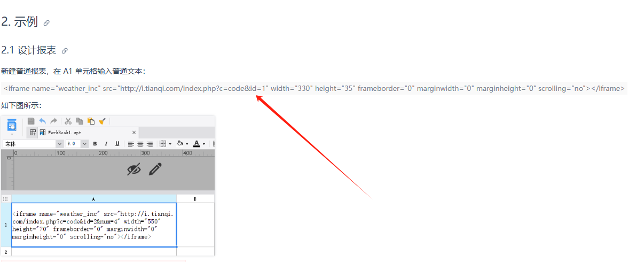Align text right

150,144
